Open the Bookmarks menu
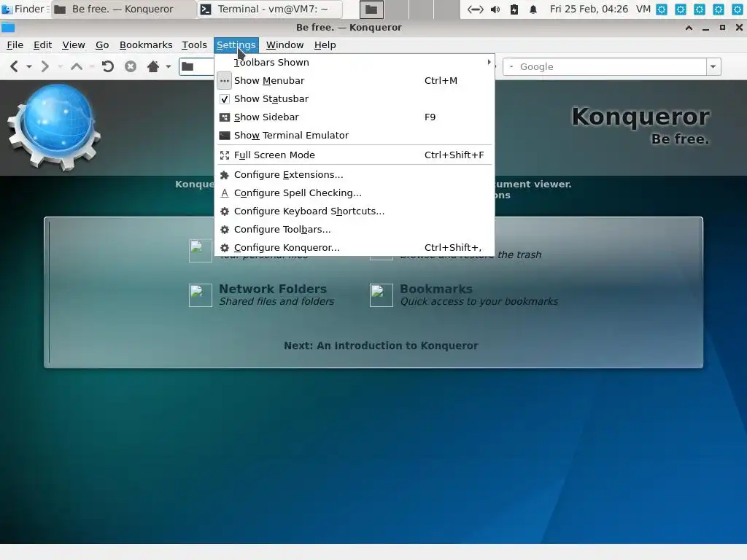The width and height of the screenshot is (747, 560). (146, 44)
